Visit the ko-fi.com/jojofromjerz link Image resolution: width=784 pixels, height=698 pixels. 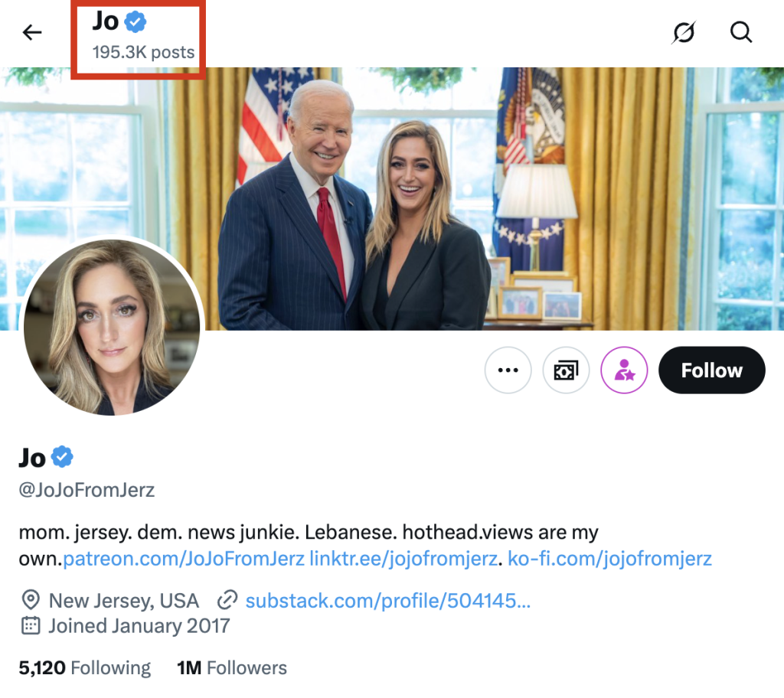tap(610, 559)
